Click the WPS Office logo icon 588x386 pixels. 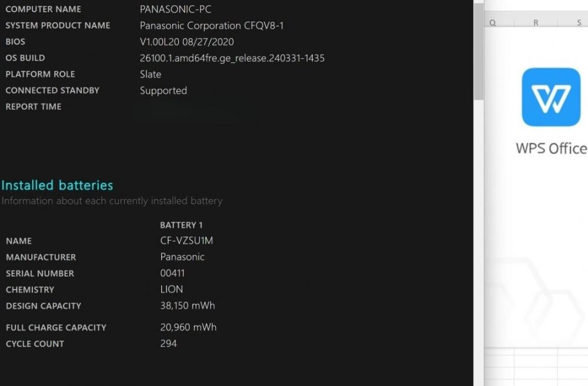[551, 97]
